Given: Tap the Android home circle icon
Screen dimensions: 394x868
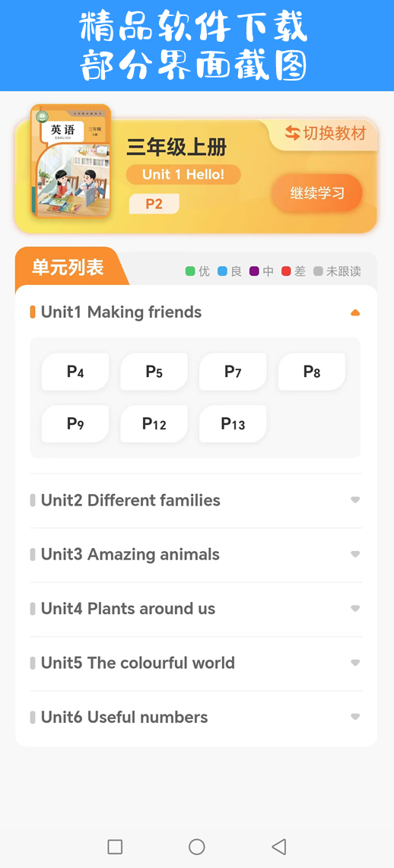Looking at the screenshot, I should click(x=197, y=847).
